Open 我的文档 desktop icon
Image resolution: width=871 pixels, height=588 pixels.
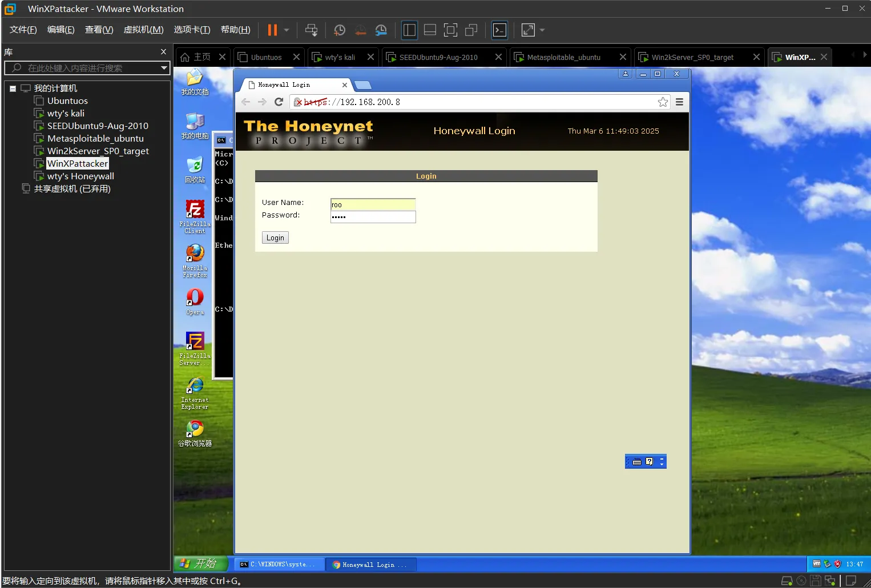coord(195,82)
